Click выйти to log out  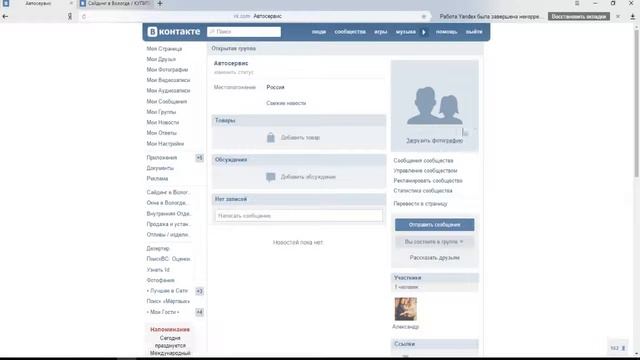tap(474, 32)
